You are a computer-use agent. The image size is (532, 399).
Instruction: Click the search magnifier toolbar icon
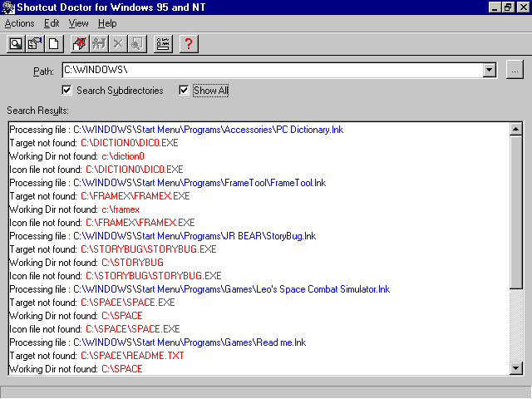(16, 44)
